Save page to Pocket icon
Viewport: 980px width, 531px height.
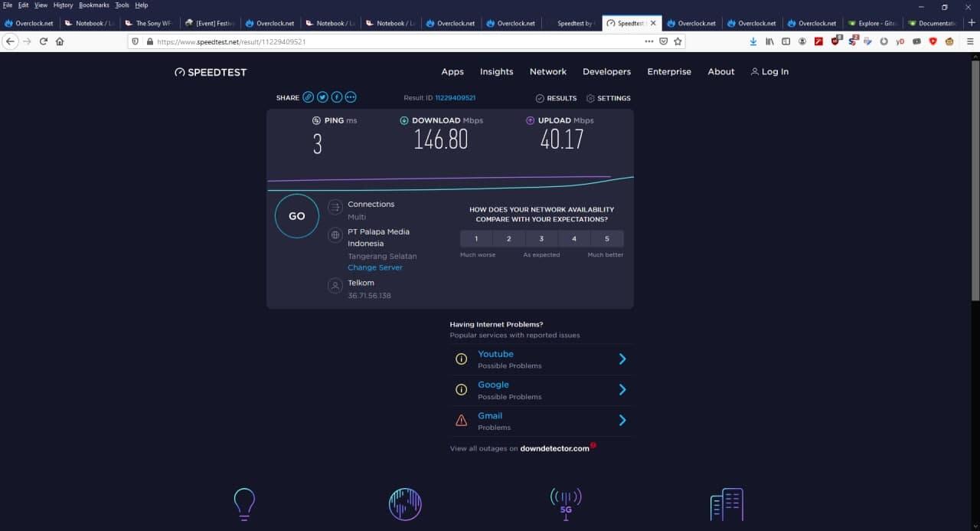pos(664,41)
